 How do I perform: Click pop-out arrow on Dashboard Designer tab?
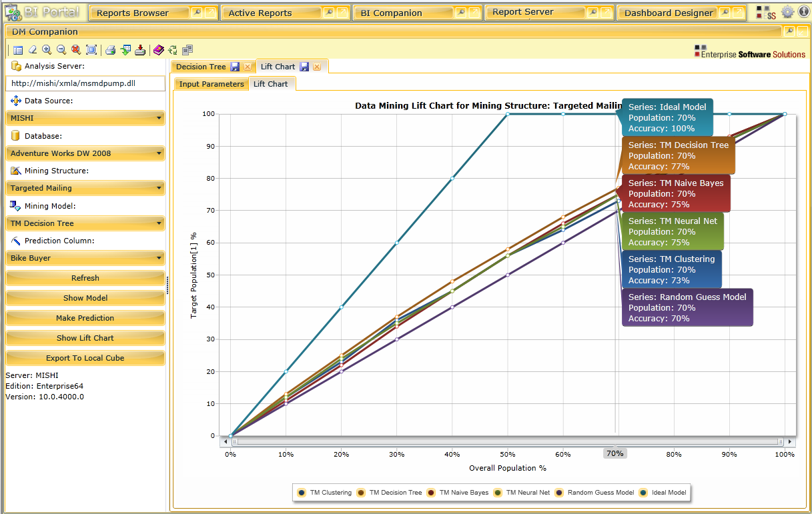click(x=738, y=13)
